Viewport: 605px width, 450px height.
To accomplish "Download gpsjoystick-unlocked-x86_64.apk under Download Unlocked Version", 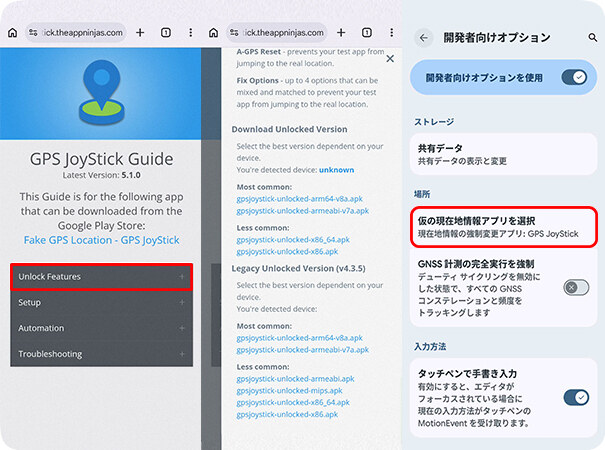I will [293, 240].
